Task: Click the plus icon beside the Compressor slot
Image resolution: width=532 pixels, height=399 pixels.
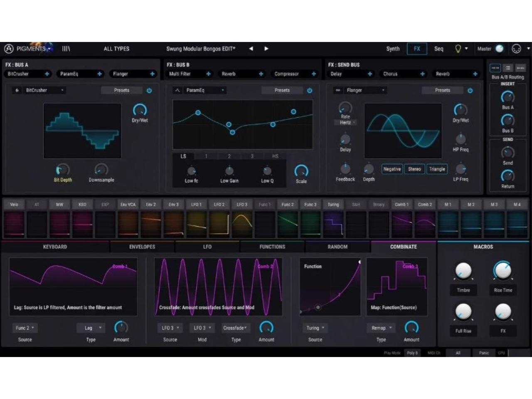Action: [x=314, y=74]
